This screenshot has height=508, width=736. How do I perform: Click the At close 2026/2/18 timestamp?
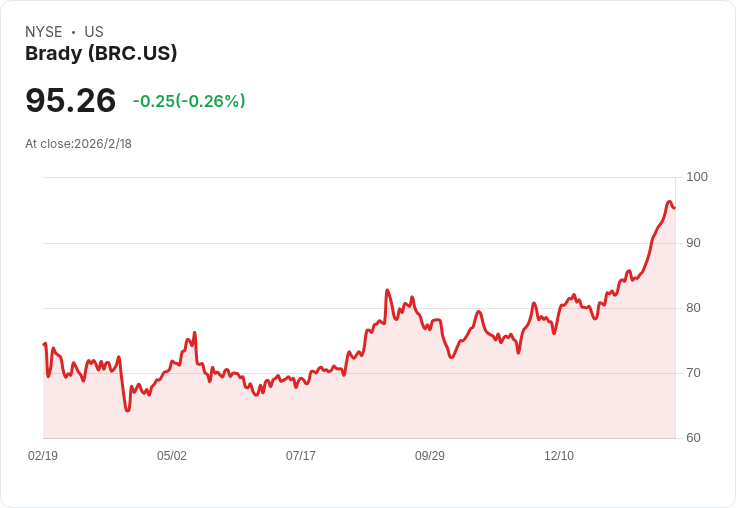tap(79, 143)
